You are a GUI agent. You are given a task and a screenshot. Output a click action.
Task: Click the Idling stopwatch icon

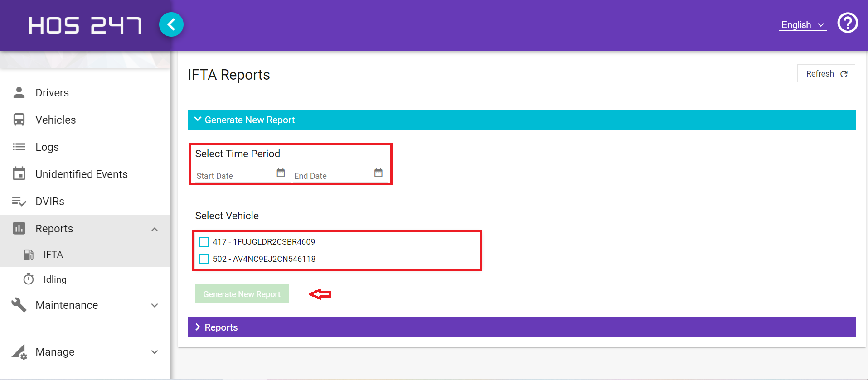tap(29, 279)
